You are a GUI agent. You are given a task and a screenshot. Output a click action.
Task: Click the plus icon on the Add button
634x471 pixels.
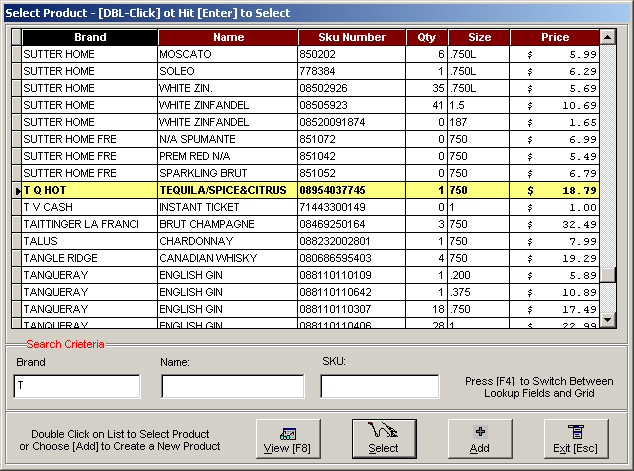point(480,431)
